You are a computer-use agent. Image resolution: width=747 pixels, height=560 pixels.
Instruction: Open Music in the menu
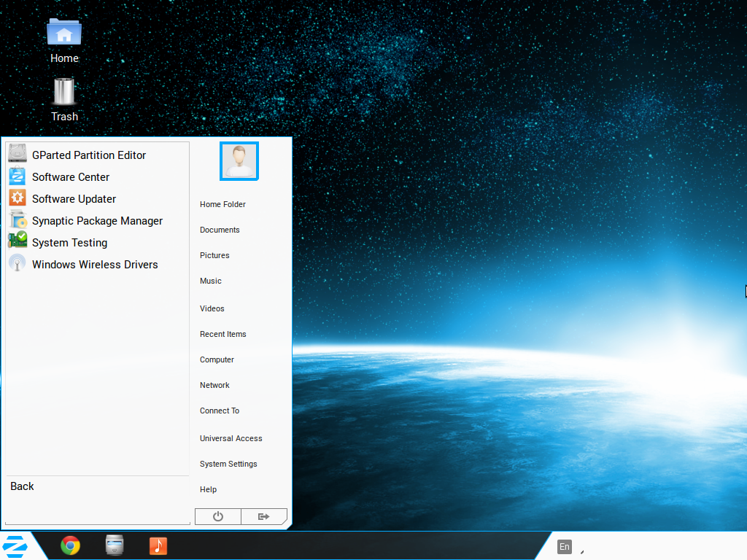tap(211, 281)
